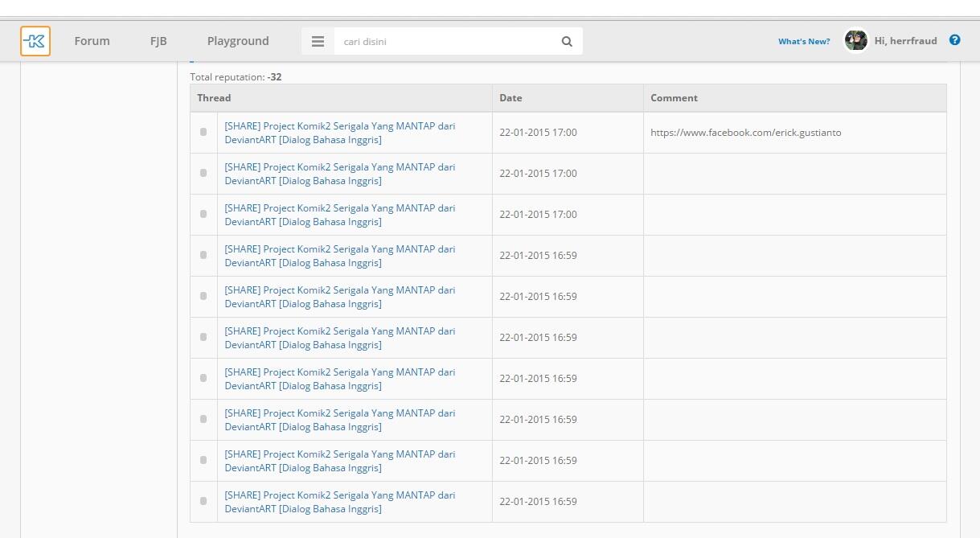
Task: Open the herrfraud user avatar
Action: (855, 40)
